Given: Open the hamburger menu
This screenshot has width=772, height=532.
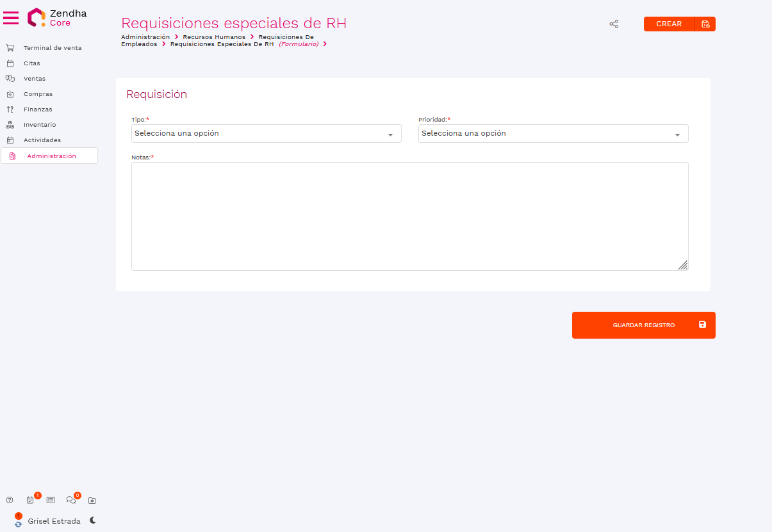Looking at the screenshot, I should [11, 17].
